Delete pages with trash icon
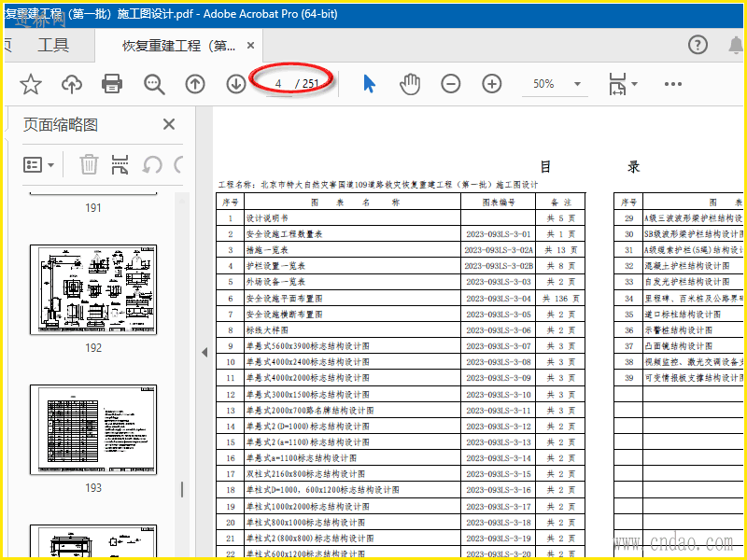The image size is (747, 560). 89,165
